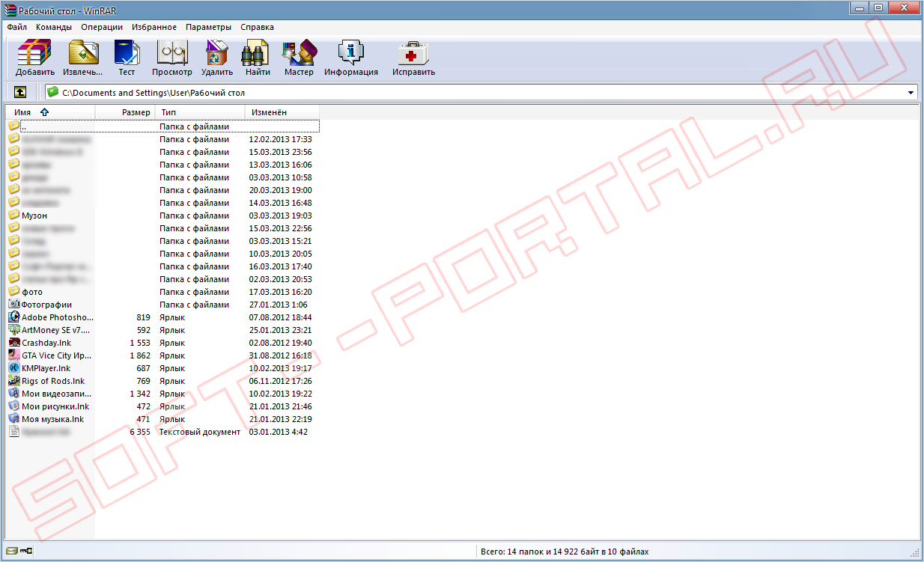Select the date 12.02.2013 17:33

(x=280, y=139)
